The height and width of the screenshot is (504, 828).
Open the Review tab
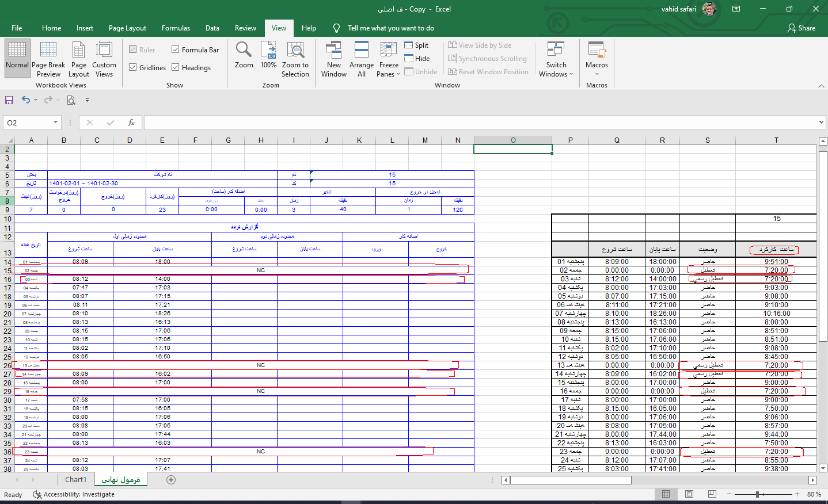pyautogui.click(x=245, y=28)
